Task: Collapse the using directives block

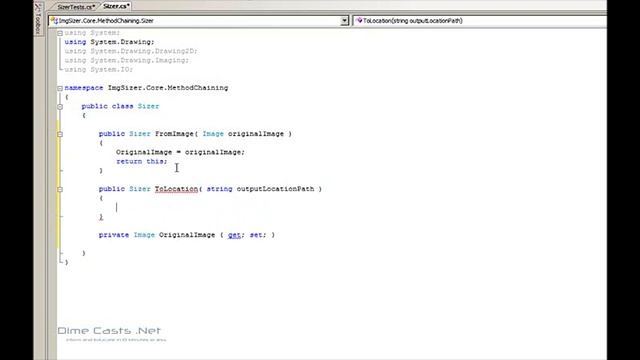Action: (x=60, y=33)
